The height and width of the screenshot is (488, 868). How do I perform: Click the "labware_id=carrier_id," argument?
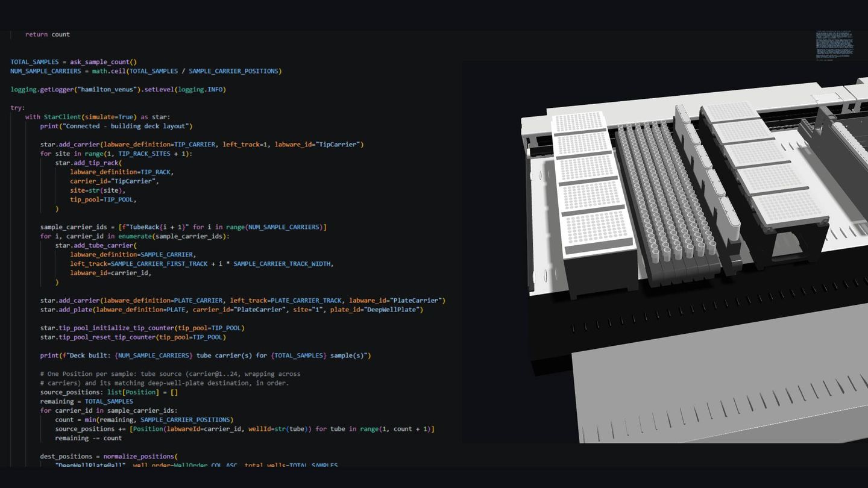pos(111,273)
